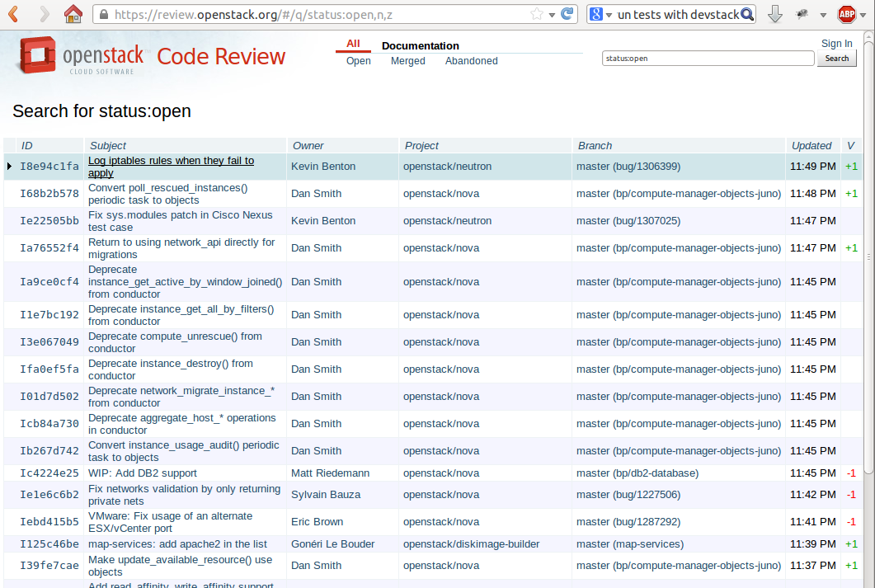Open the Abandoned changes submenu
Viewport: 875px width, 588px height.
471,61
